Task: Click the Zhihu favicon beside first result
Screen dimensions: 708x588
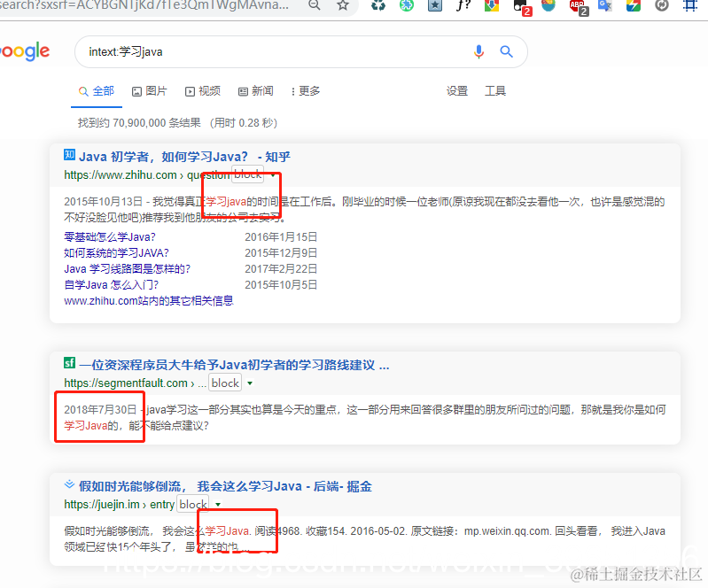Action: (69, 155)
